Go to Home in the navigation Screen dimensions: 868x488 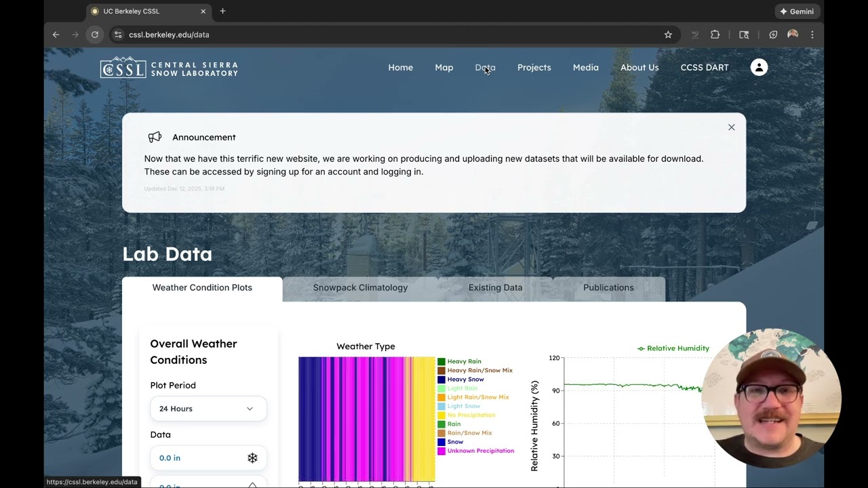pyautogui.click(x=400, y=67)
